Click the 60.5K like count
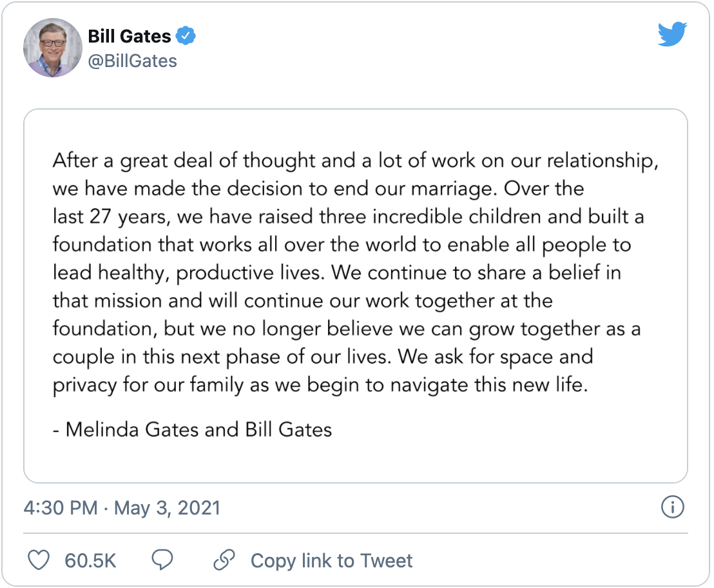 [90, 560]
